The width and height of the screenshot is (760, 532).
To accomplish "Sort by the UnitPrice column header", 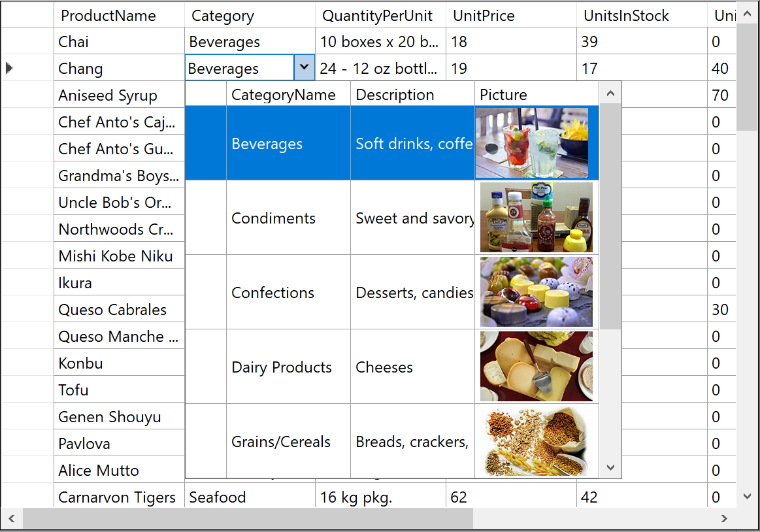I will pyautogui.click(x=484, y=15).
